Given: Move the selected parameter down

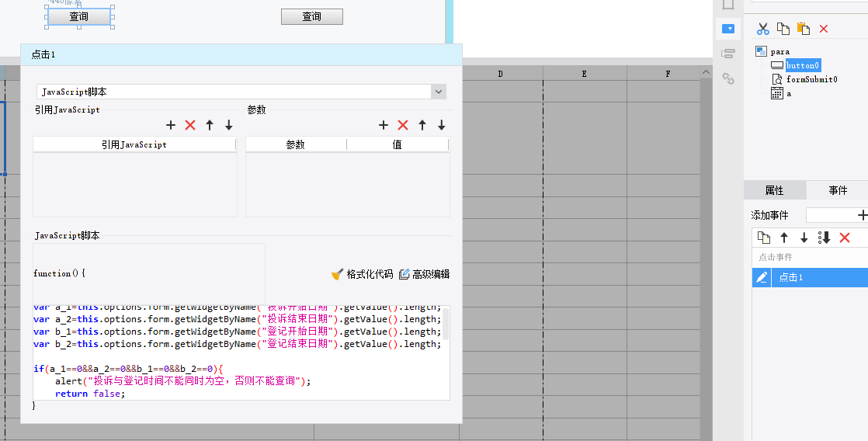Looking at the screenshot, I should [x=441, y=125].
